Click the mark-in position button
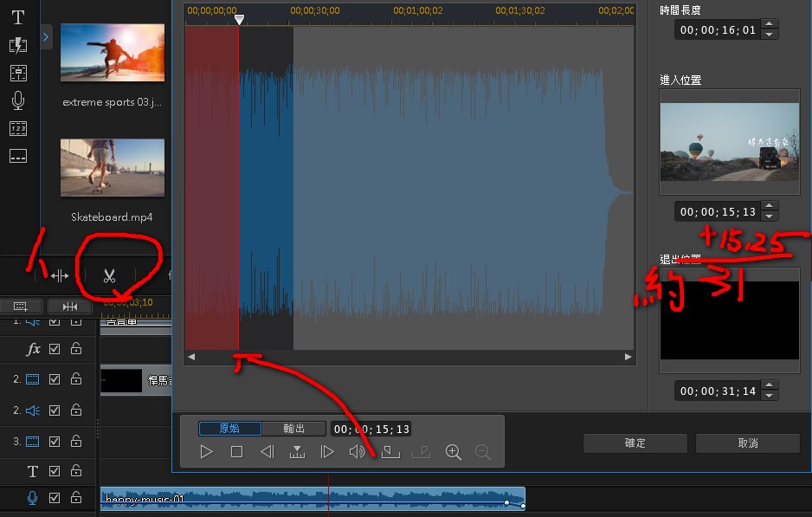 (x=390, y=452)
